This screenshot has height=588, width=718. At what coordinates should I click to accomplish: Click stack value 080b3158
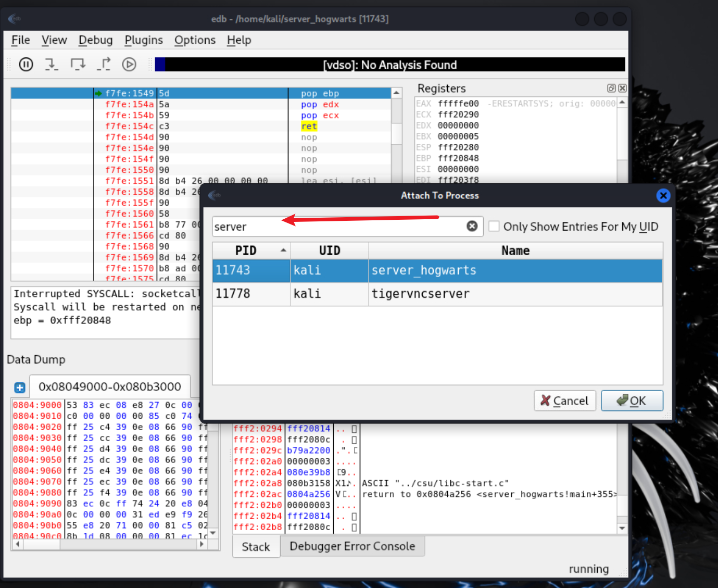point(309,483)
